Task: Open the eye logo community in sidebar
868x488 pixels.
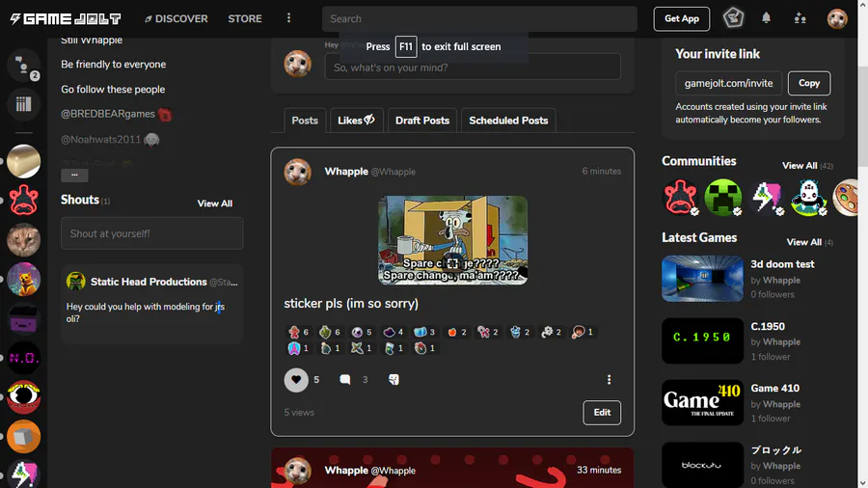Action: 24,396
